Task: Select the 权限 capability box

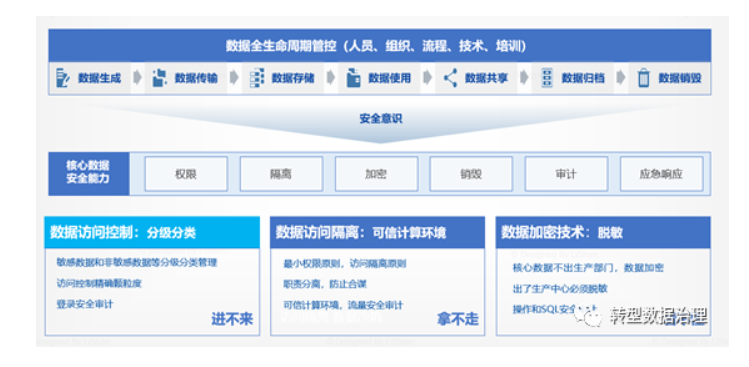Action: 186,174
